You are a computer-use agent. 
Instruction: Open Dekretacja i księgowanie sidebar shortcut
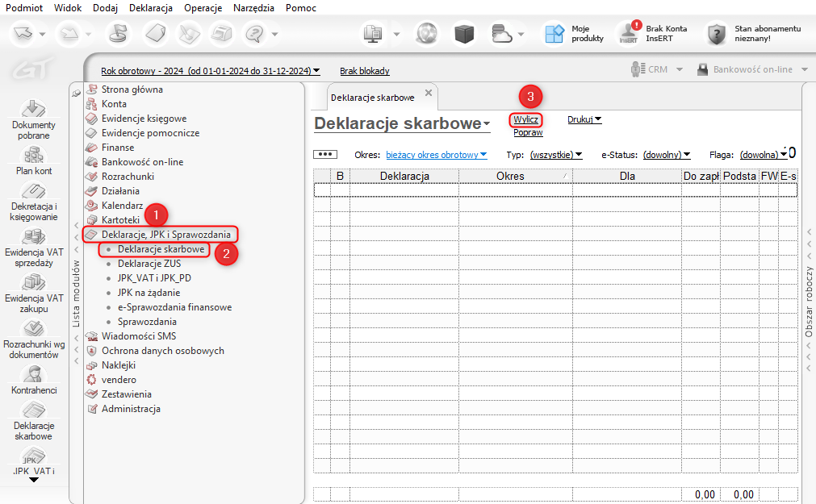point(33,202)
